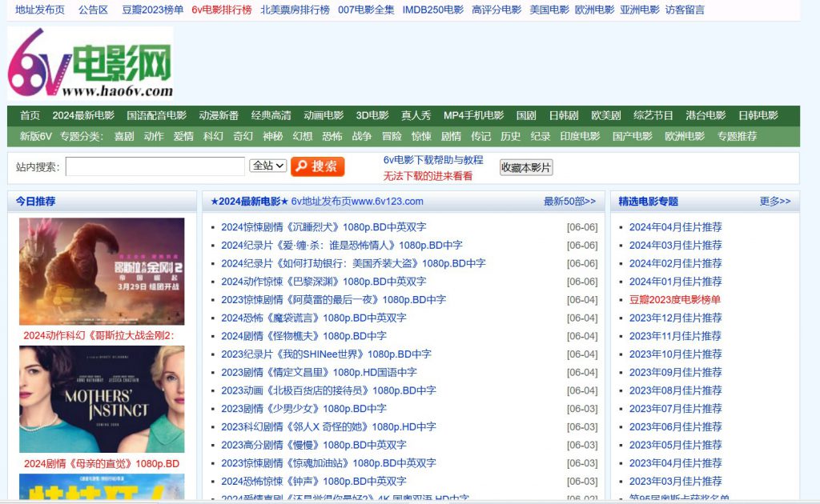Open the 全站 search scope dropdown
The width and height of the screenshot is (820, 504).
[267, 166]
